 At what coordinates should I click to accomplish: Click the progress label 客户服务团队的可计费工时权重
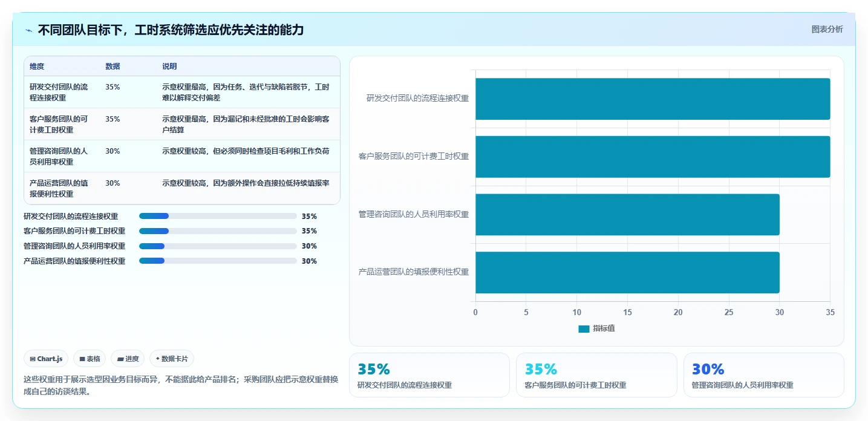click(x=74, y=231)
